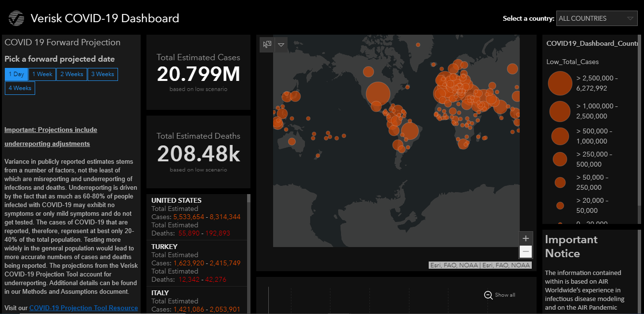Click the Brazil bubble on the map
Viewport: 644px width, 314px height.
coord(410,131)
